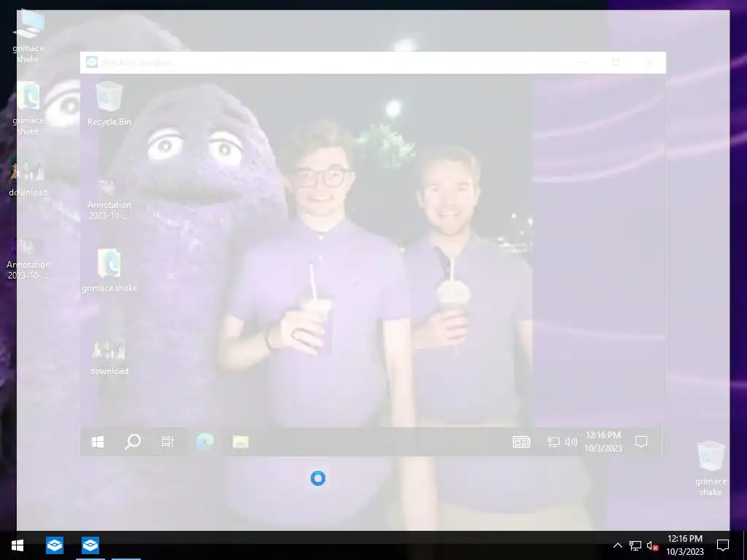Image resolution: width=747 pixels, height=560 pixels.
Task: Close the Windows Sandbox window
Action: (649, 63)
